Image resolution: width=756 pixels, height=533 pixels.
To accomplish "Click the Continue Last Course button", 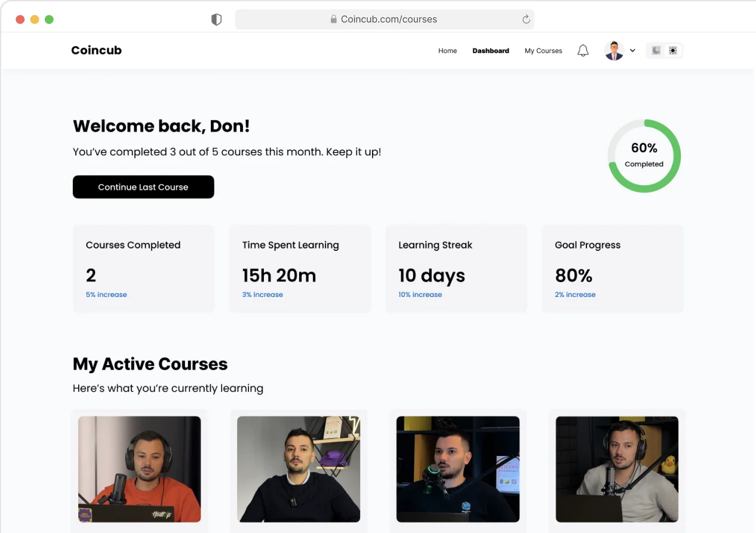I will [x=143, y=187].
